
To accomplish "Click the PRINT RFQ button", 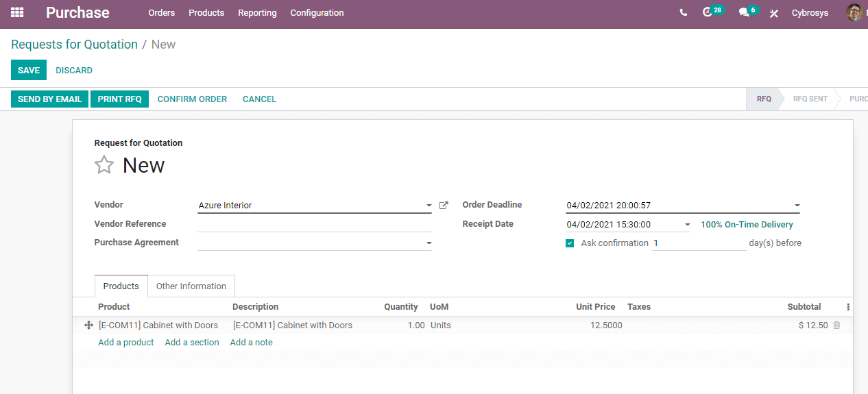I will click(x=119, y=99).
